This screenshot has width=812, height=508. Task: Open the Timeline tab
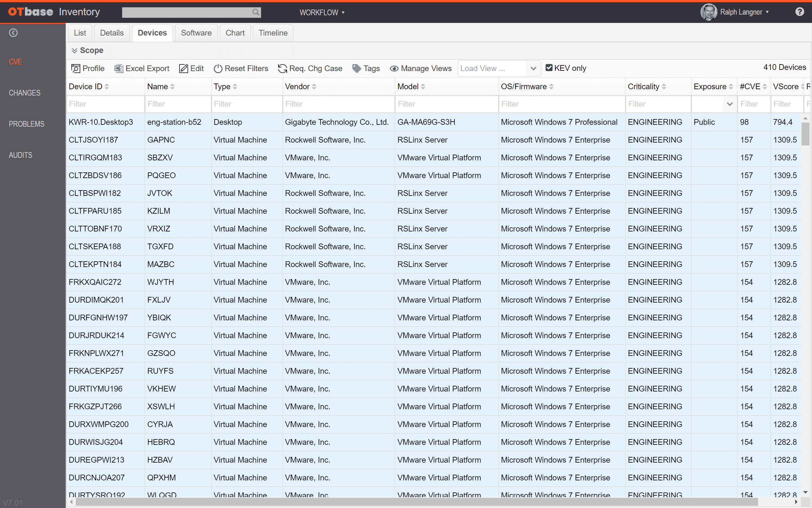click(273, 33)
